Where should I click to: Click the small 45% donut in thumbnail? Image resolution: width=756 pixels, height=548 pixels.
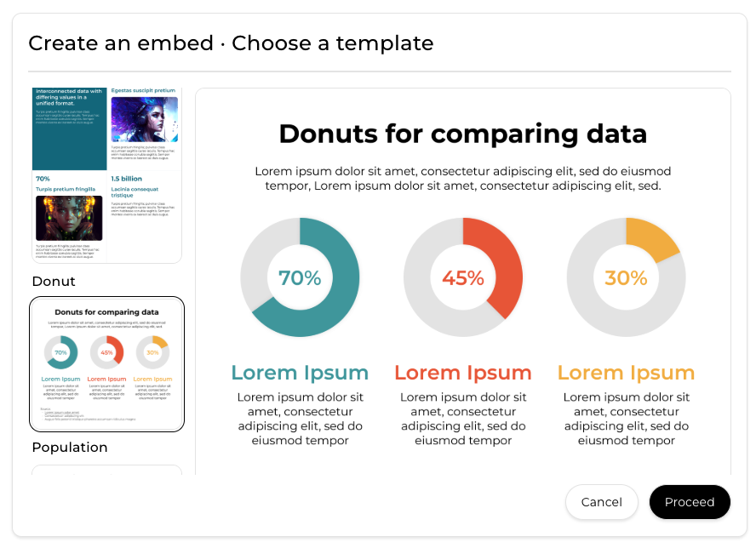(106, 352)
